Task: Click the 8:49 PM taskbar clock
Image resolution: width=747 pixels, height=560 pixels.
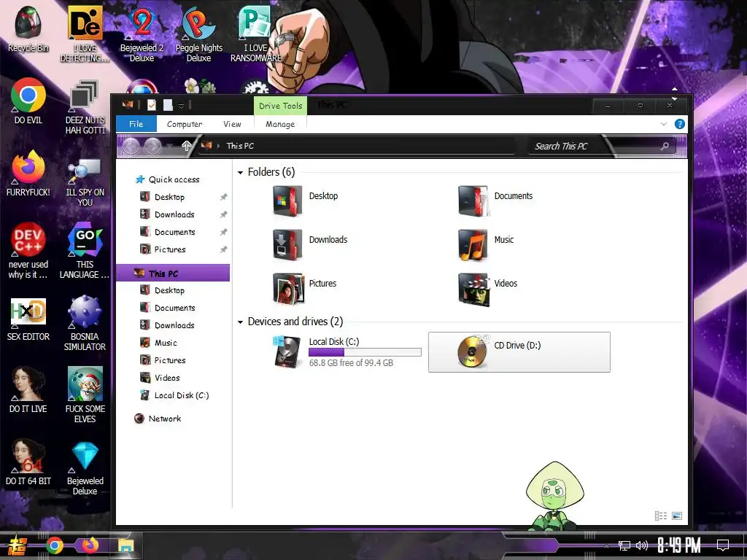Action: coord(679,545)
